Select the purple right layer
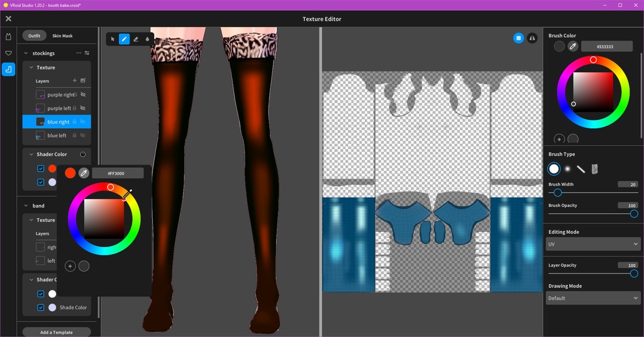Viewport: 644px width, 337px height. tap(57, 95)
